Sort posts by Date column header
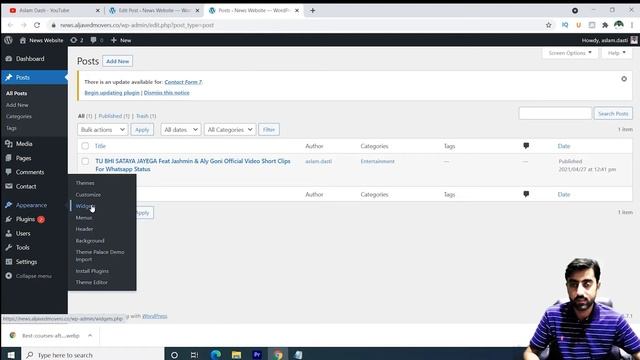Viewport: 640px width, 360px height. pyautogui.click(x=564, y=146)
